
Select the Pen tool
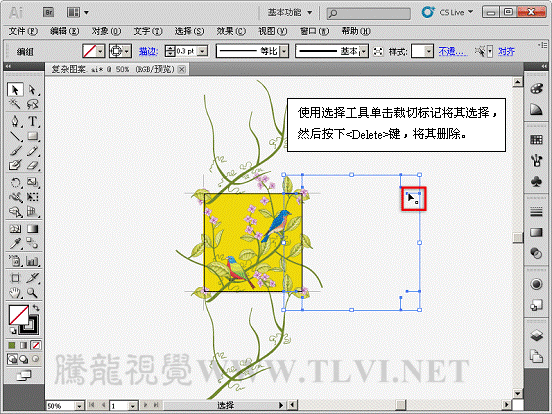point(15,121)
